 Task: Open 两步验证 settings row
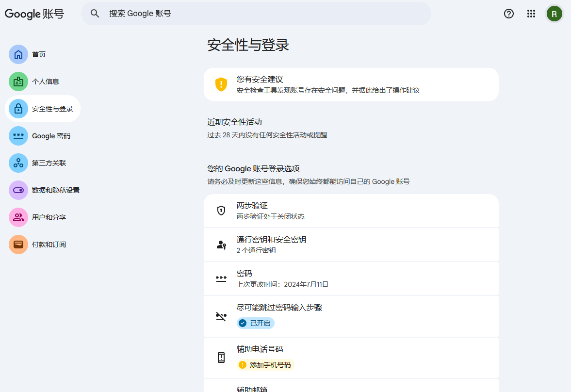coord(351,211)
